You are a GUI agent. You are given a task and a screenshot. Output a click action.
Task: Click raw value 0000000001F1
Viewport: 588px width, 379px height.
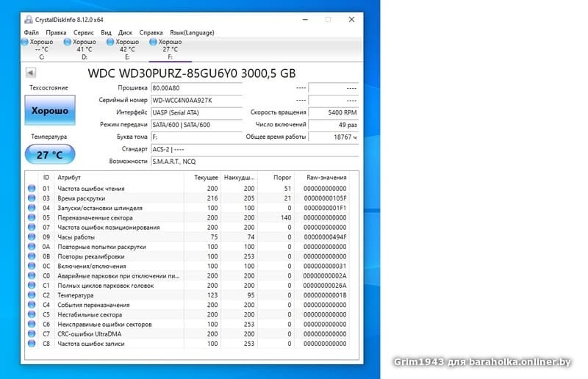(x=325, y=208)
